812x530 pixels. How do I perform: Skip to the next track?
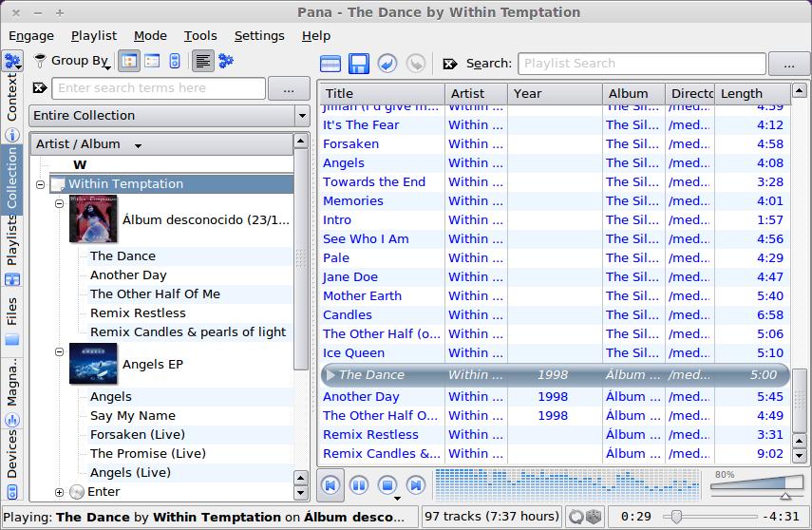pos(416,485)
